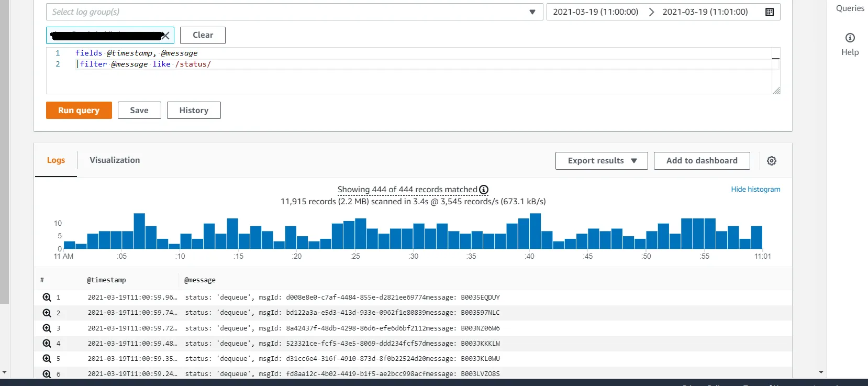This screenshot has width=868, height=386.
Task: Hide the histogram
Action: (x=755, y=190)
